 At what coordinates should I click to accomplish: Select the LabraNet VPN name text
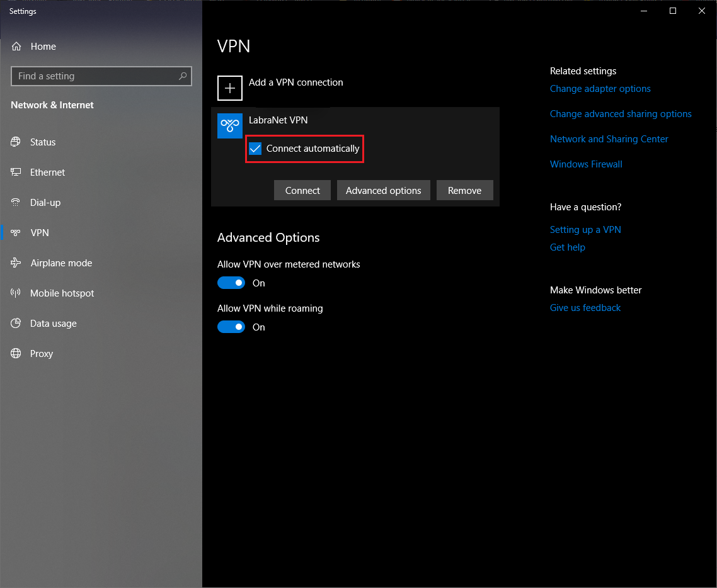tap(278, 120)
